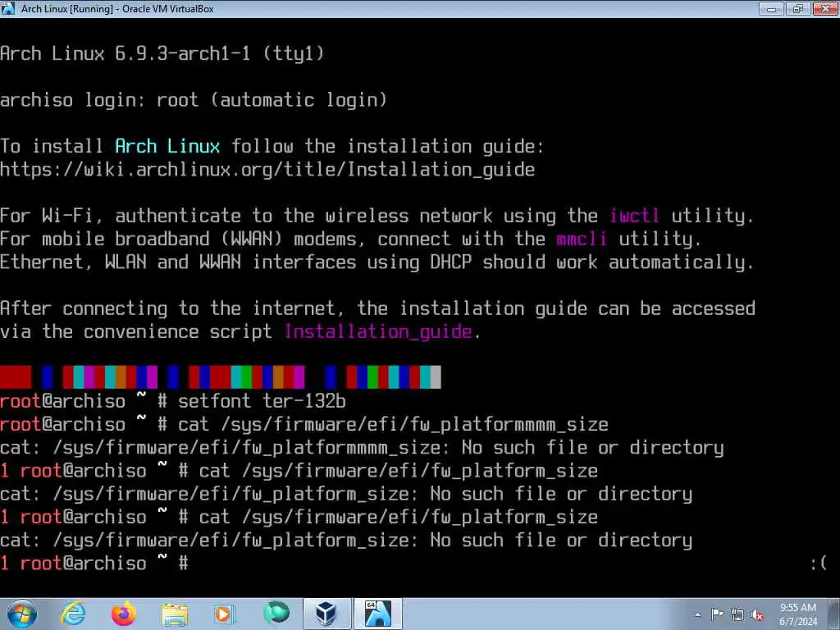The image size is (840, 630).
Task: Click the 'After connecting to the internet' line
Action: point(377,309)
